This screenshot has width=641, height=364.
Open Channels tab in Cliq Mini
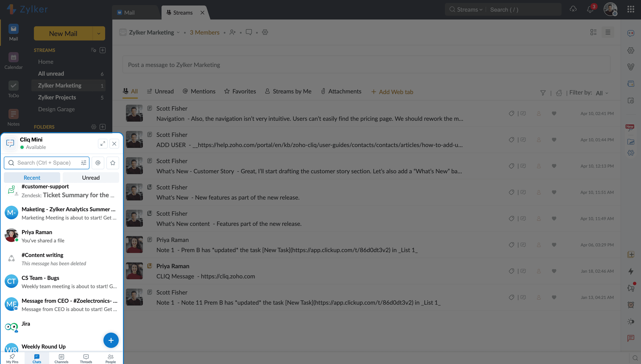tap(61, 358)
